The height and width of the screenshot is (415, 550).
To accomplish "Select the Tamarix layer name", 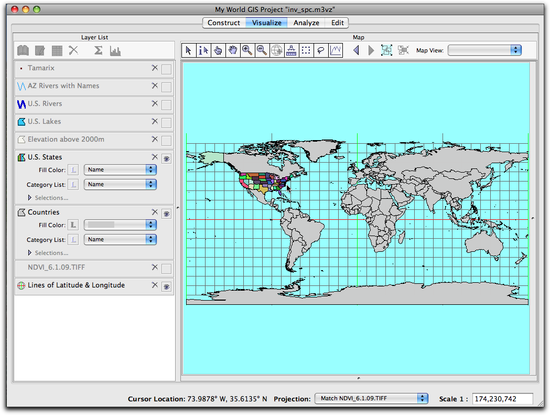I will pos(41,68).
